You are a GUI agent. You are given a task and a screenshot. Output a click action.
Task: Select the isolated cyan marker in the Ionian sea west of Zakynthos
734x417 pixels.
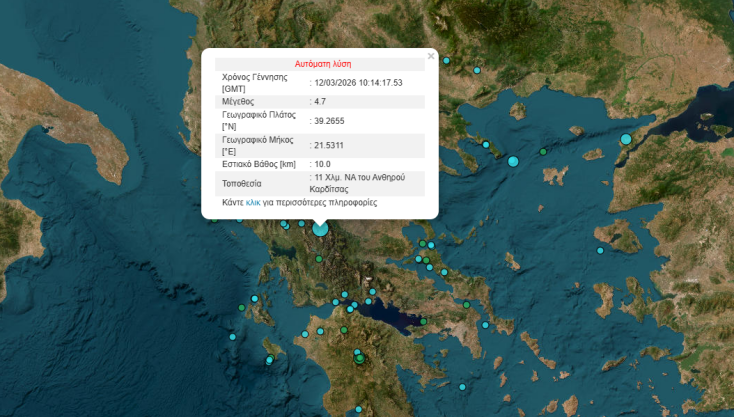coord(233,337)
